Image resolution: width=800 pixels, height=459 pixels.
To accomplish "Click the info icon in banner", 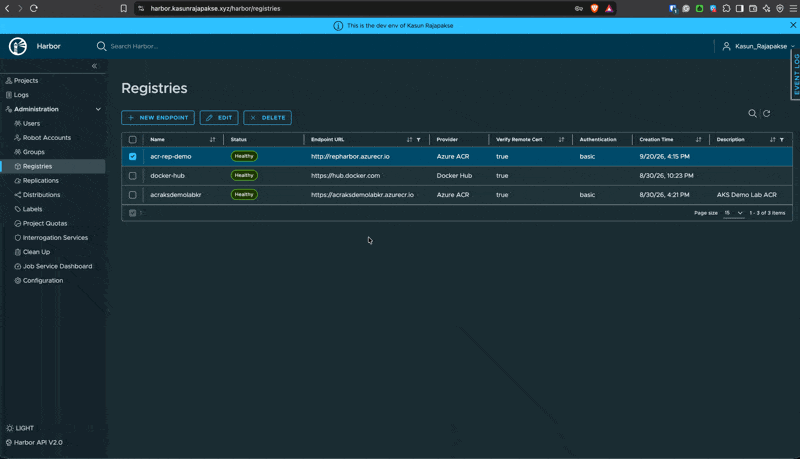I will pyautogui.click(x=338, y=26).
